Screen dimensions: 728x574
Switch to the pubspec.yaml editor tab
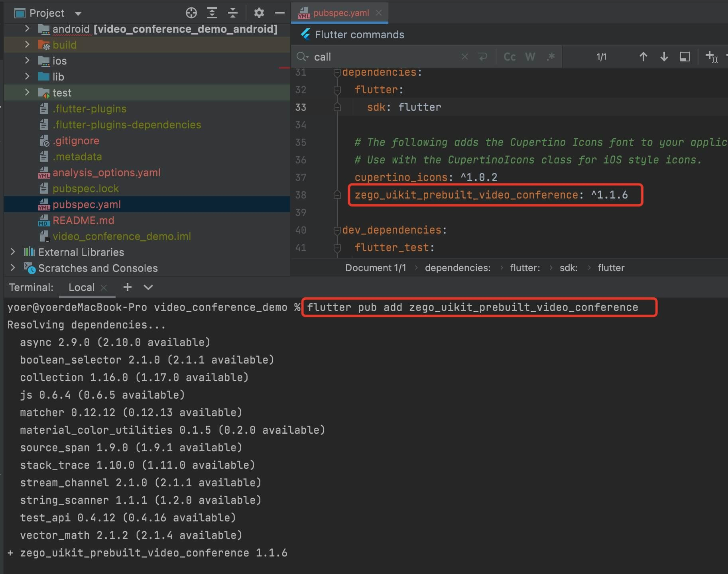click(x=340, y=13)
